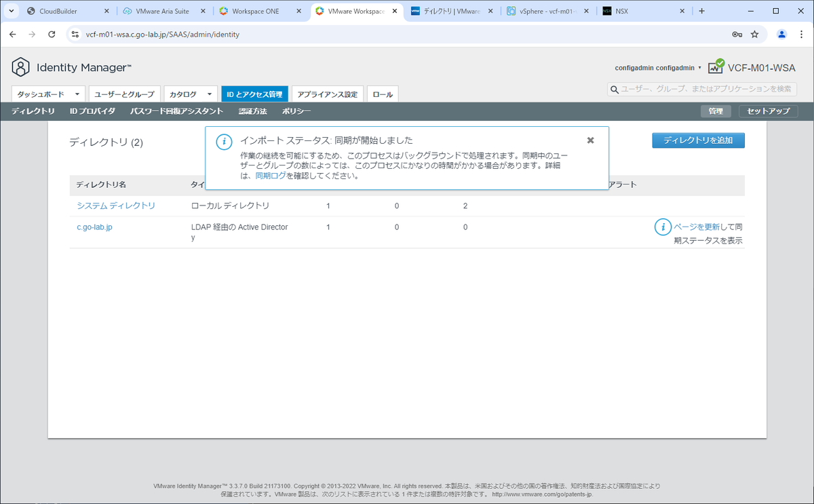
Task: Open the 認証方法 submenu
Action: click(x=253, y=111)
